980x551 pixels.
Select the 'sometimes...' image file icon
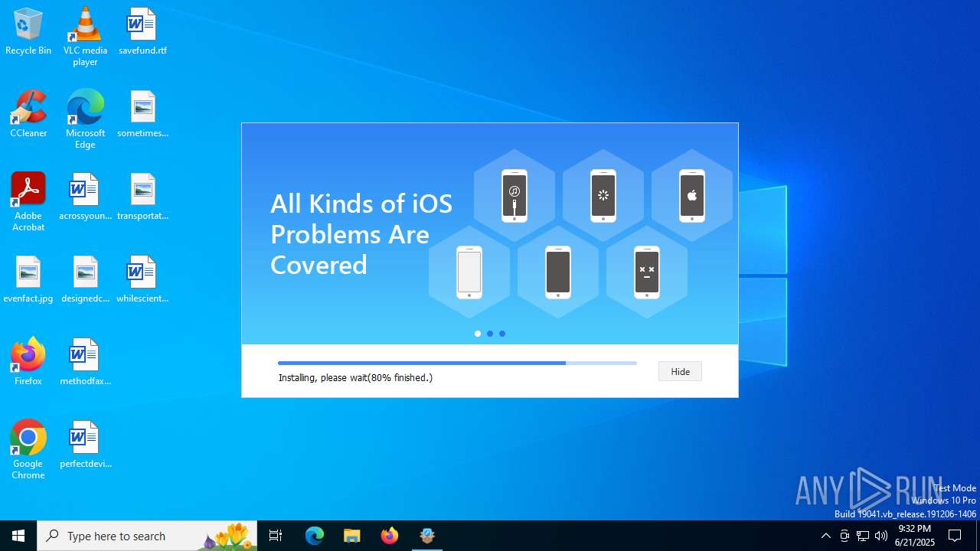142,114
